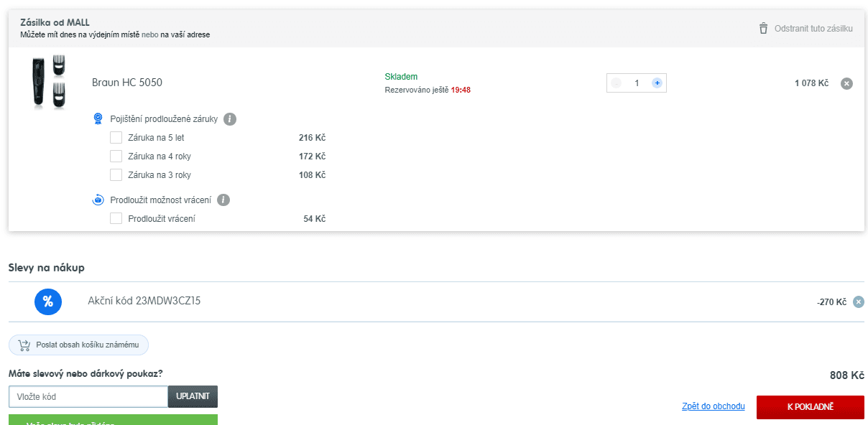Check Záruka na 3 roky

coord(116,175)
